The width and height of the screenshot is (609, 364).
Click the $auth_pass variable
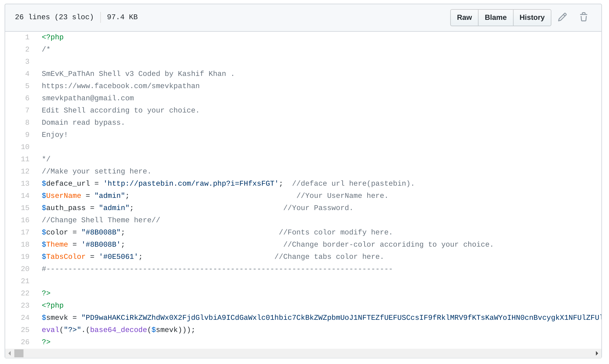(x=64, y=208)
